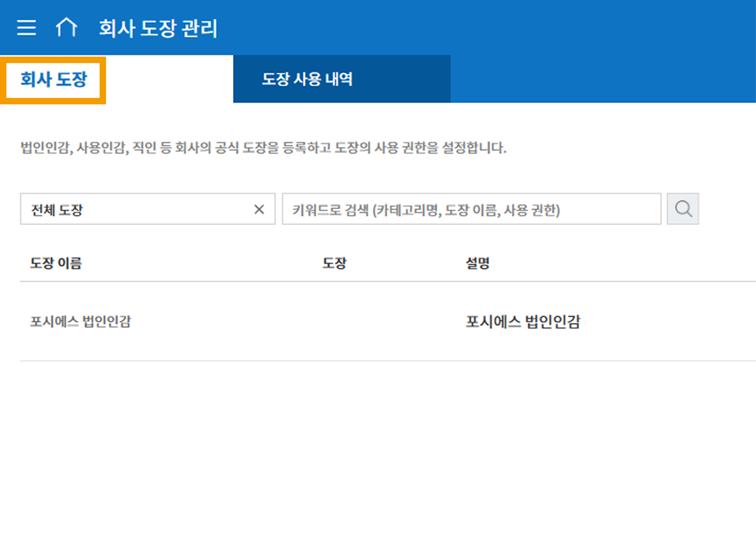Open the 포시에스 법인인감 stamp name
Viewport: 756px width, 548px height.
(x=80, y=321)
